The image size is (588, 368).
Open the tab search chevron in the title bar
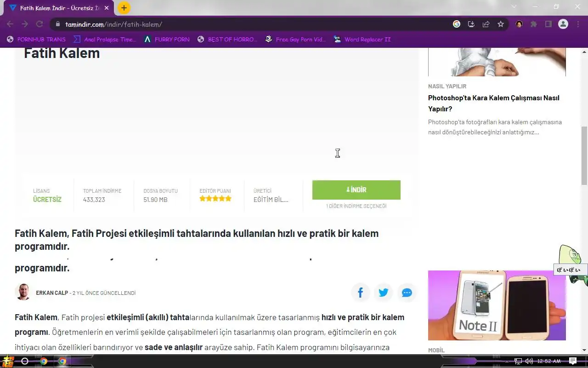point(514,6)
